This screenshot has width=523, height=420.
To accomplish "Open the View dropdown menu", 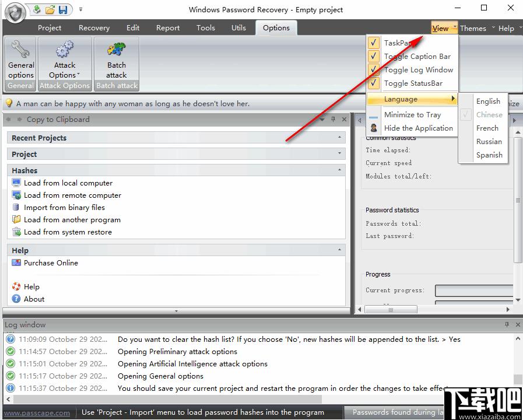I will pos(444,29).
